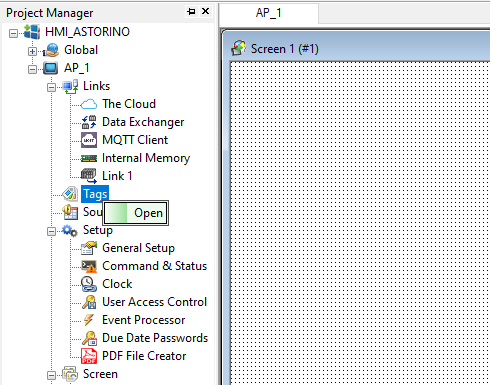
Task: Open General Setup in the tree
Action: (138, 248)
